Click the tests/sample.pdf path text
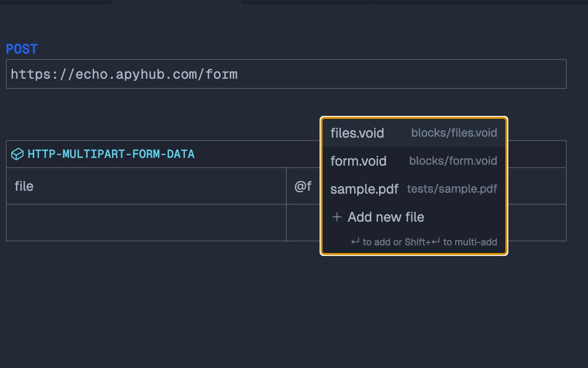Screen dimensions: 588x368 452,189
